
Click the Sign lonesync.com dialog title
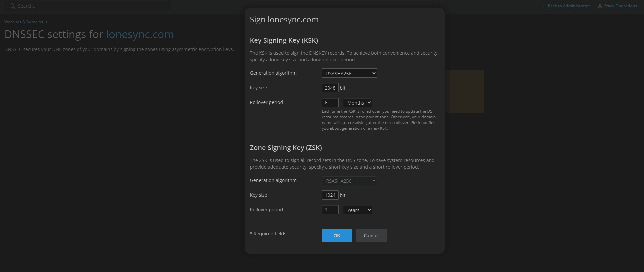point(284,20)
